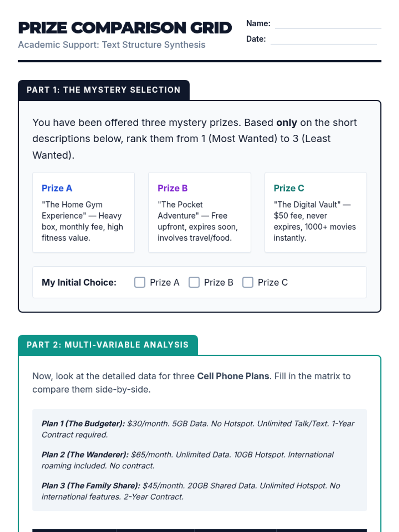This screenshot has width=399, height=532.
Task: Select the Part 2: Multi-Variable Analysis tab
Action: 108,345
